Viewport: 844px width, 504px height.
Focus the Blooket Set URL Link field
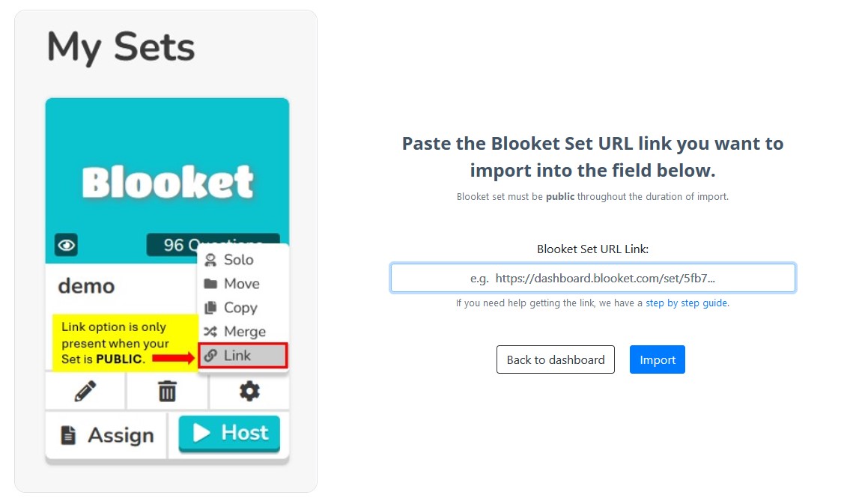pyautogui.click(x=592, y=278)
